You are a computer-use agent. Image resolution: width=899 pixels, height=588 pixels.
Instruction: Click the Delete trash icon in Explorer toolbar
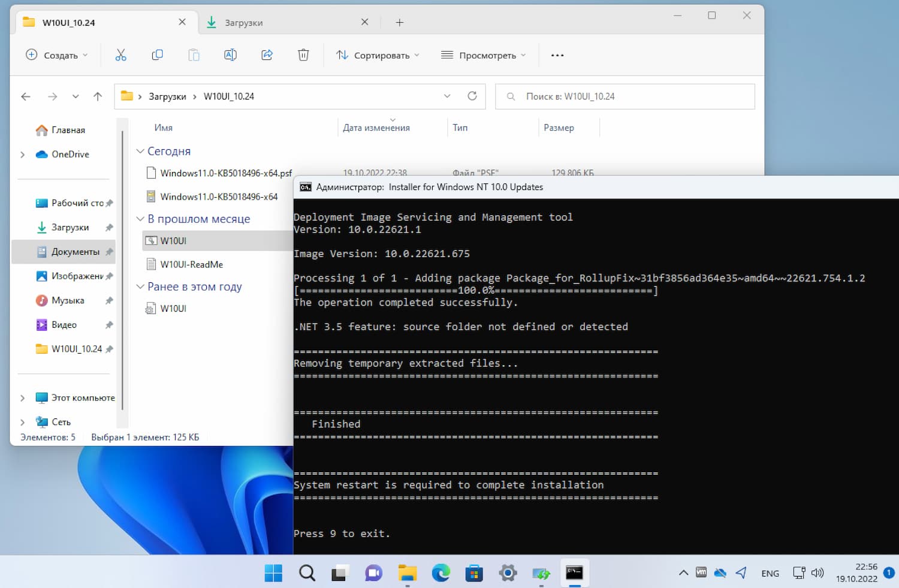point(303,55)
